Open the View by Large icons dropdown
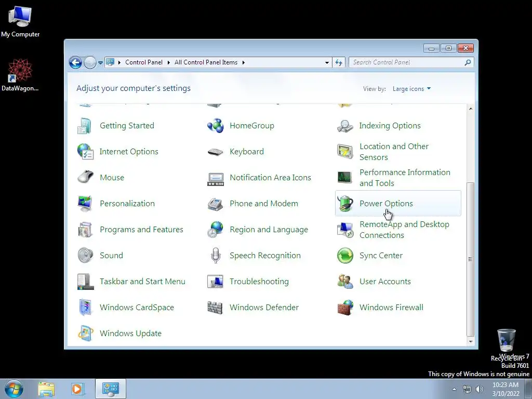532x399 pixels. coord(411,89)
